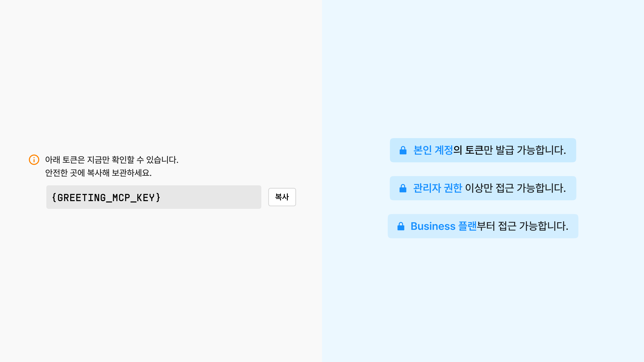The width and height of the screenshot is (644, 362).
Task: Click the lock icon beside 관리자 권한
Action: (x=403, y=188)
